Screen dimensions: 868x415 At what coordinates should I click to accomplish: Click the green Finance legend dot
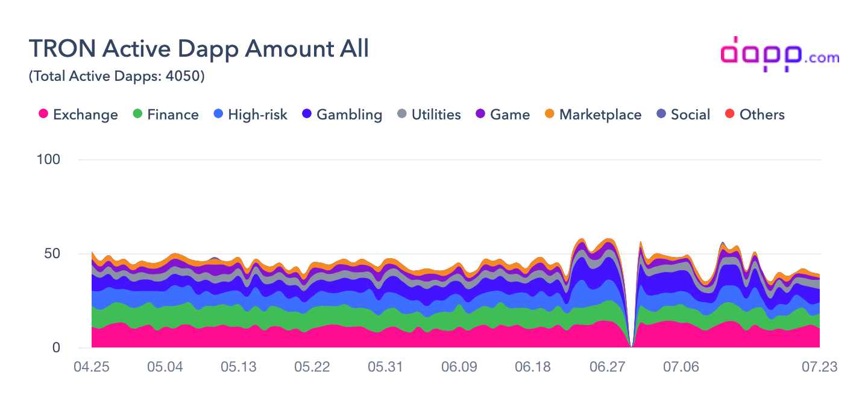137,115
